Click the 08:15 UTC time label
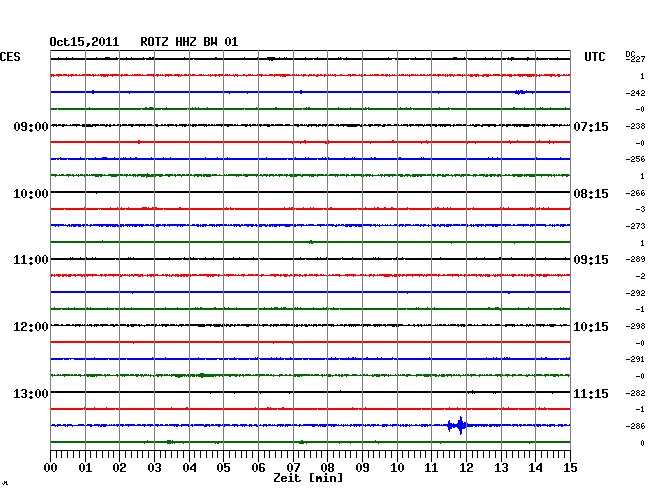This screenshot has height=494, width=650. [591, 194]
